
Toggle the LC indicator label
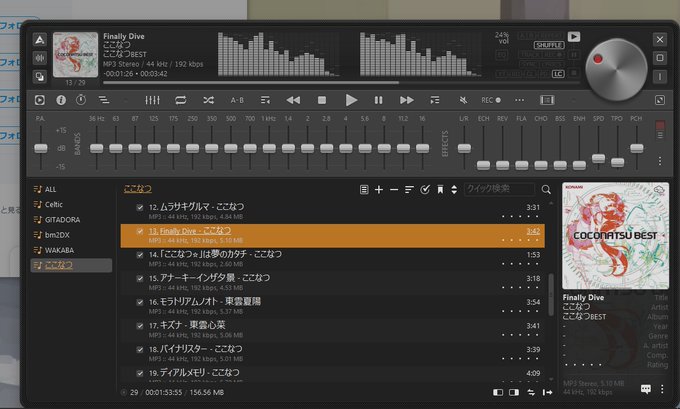pyautogui.click(x=558, y=74)
